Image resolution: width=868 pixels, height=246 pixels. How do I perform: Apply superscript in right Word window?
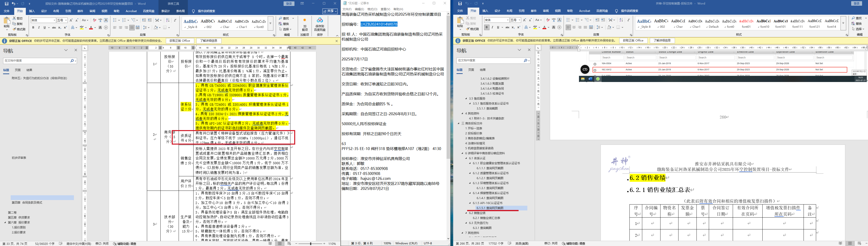click(x=519, y=27)
